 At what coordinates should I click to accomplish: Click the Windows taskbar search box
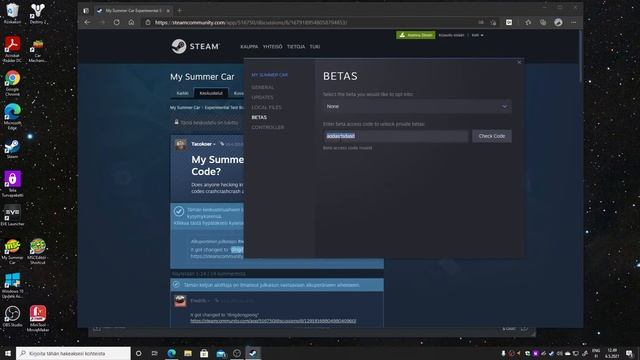tap(73, 353)
